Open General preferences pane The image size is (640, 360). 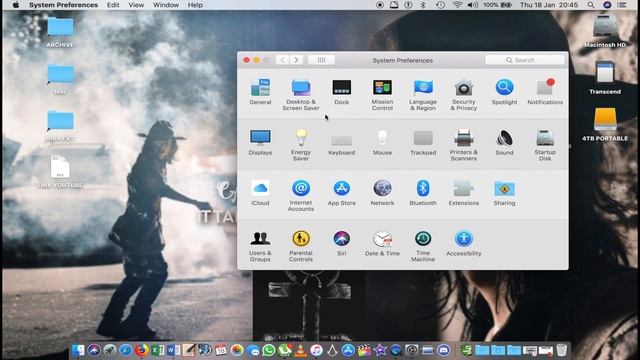click(x=260, y=92)
